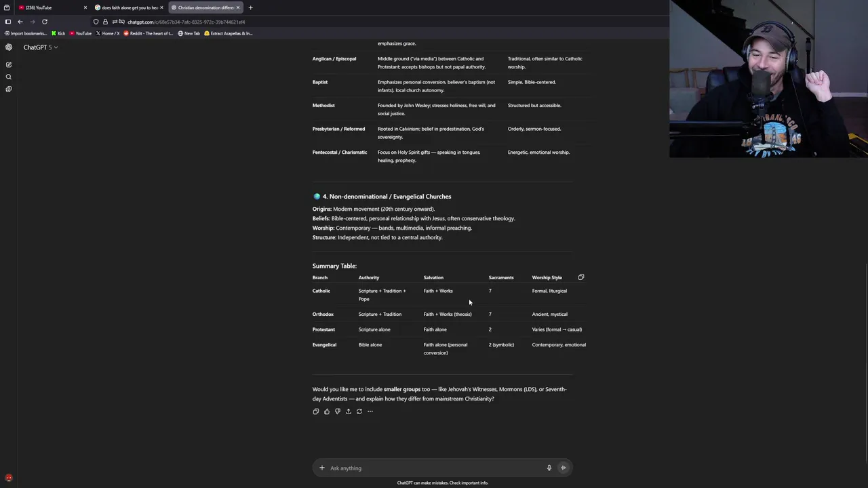Copy the ChatGPT response

pos(316,411)
